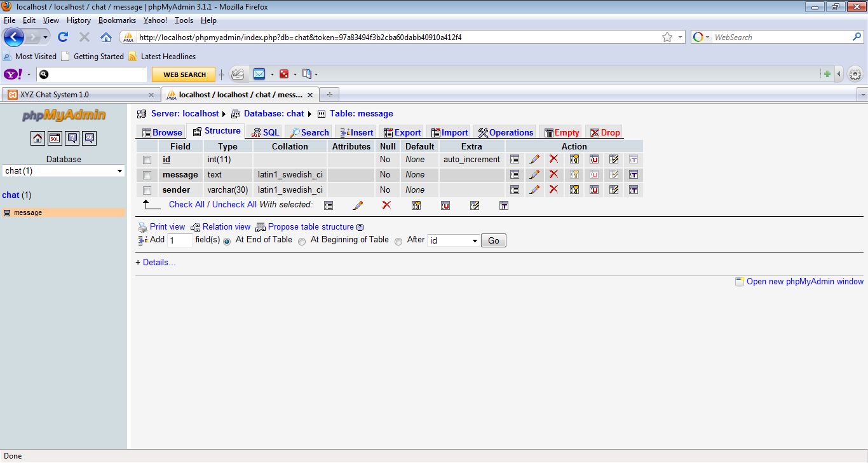
Task: Switch to the SQL tab
Action: click(x=264, y=132)
